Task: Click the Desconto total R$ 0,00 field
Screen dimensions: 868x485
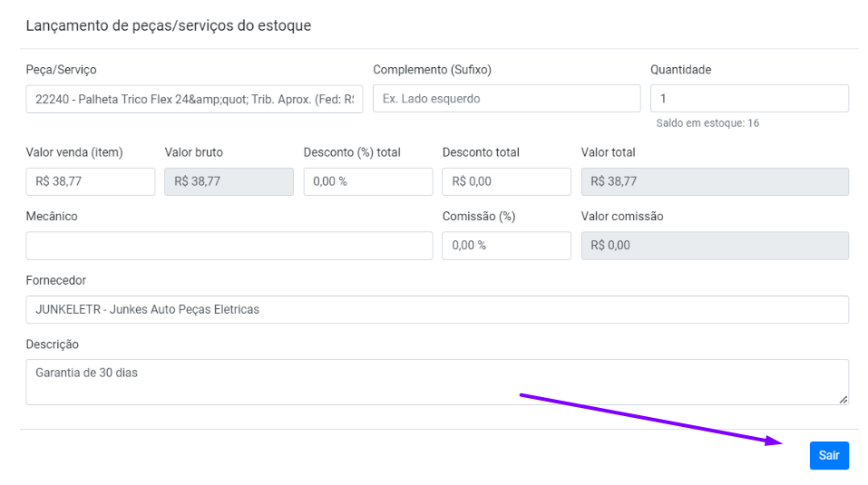Action: pyautogui.click(x=506, y=181)
